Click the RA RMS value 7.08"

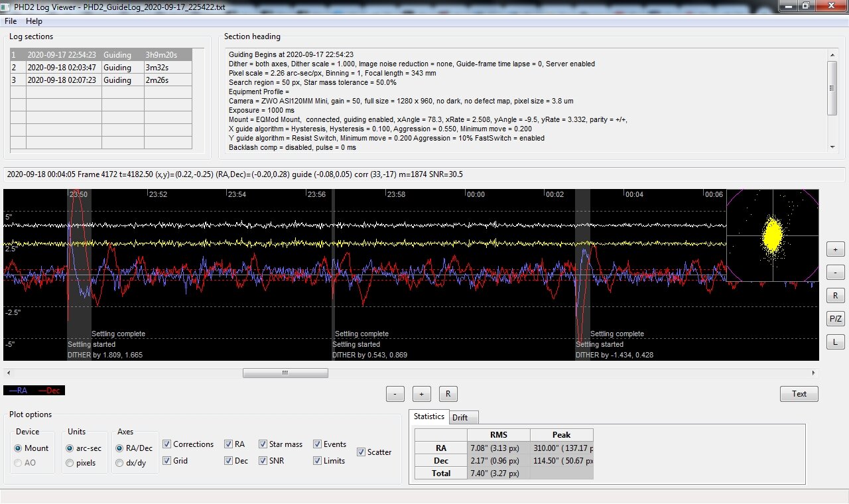(498, 448)
